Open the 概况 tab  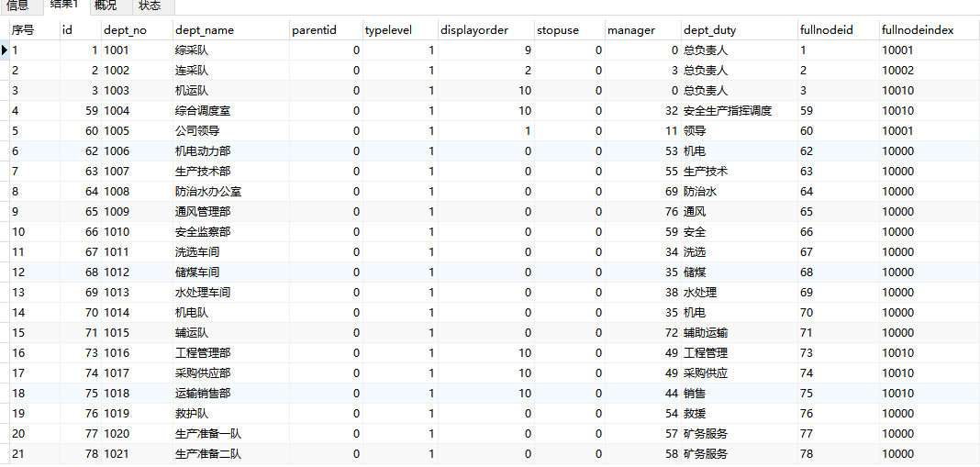106,6
